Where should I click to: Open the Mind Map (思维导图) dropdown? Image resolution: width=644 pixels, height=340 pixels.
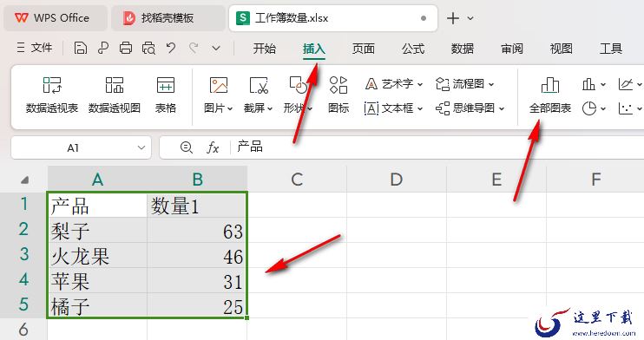coord(470,108)
